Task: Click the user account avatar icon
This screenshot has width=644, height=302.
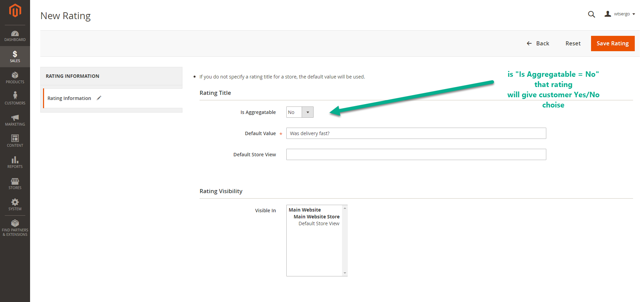Action: tap(608, 14)
